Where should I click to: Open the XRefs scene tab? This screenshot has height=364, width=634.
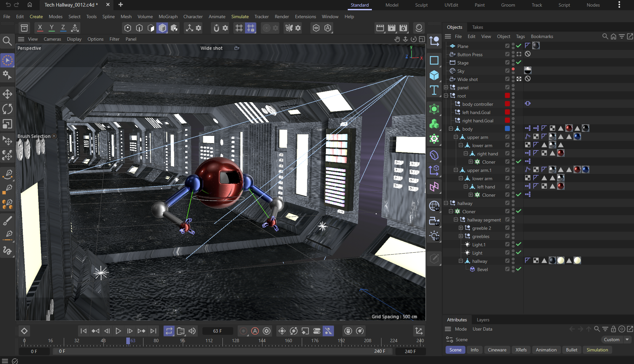tap(521, 350)
